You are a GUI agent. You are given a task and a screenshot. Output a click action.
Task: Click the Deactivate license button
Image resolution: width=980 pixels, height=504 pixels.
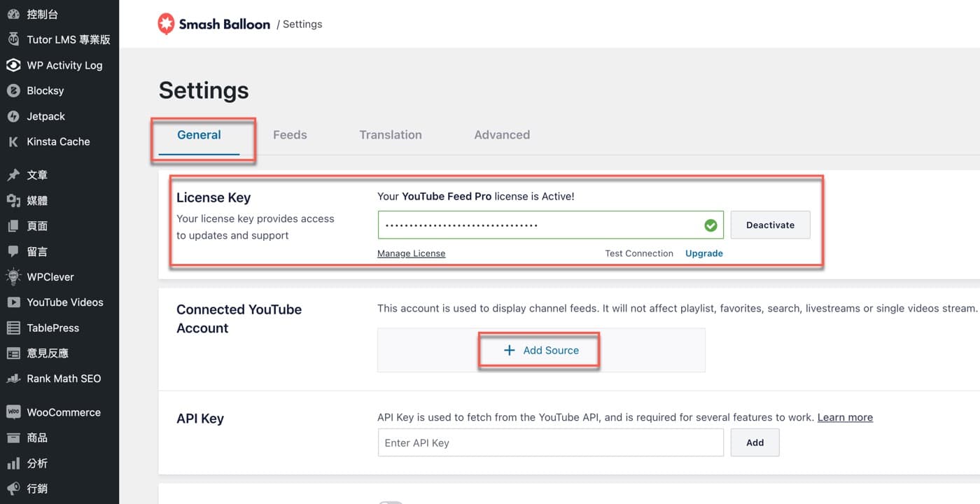tap(771, 225)
